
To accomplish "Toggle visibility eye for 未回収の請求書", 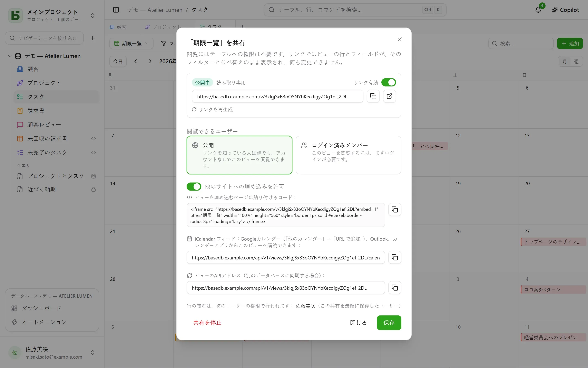I will click(x=93, y=139).
